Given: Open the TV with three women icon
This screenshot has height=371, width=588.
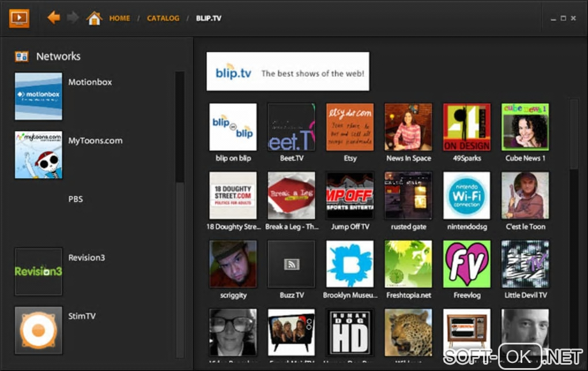Looking at the screenshot, I should [x=291, y=332].
